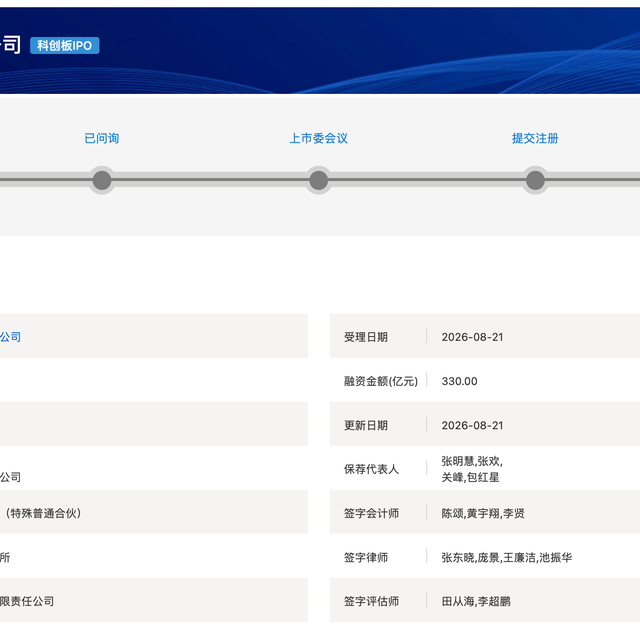Click the 签字评估师 names 田从海,李超鹏

[x=476, y=601]
